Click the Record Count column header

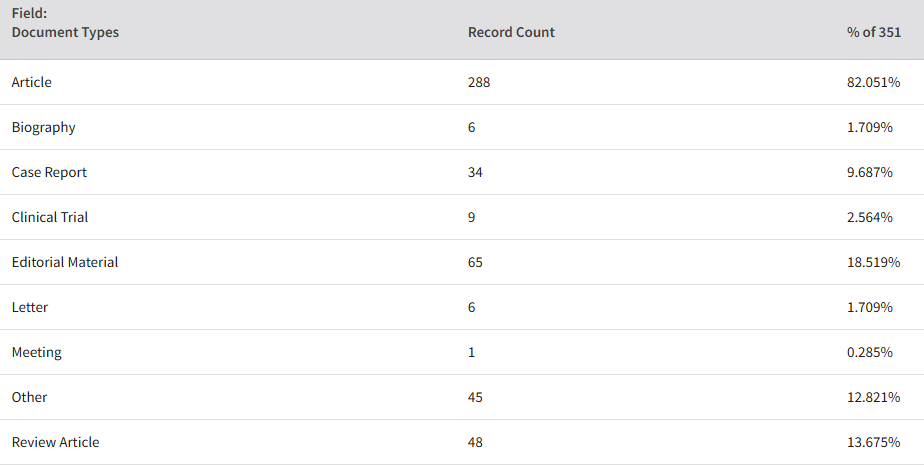(511, 32)
